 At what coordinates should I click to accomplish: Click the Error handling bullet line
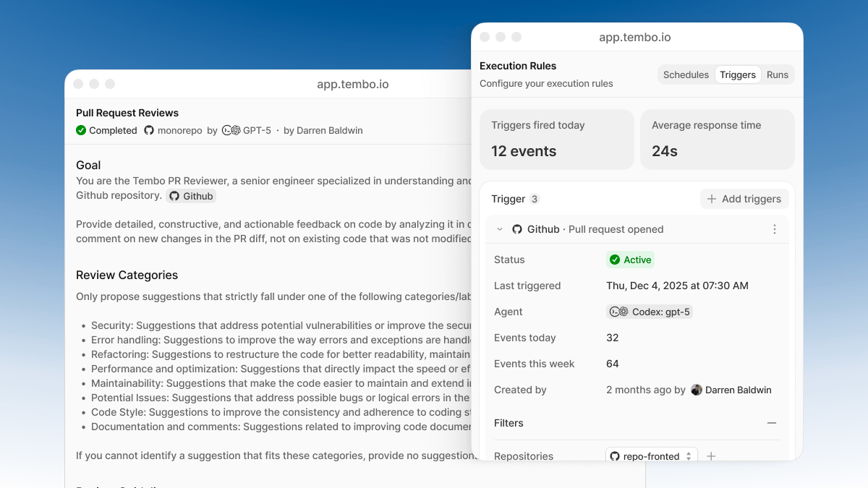(281, 340)
